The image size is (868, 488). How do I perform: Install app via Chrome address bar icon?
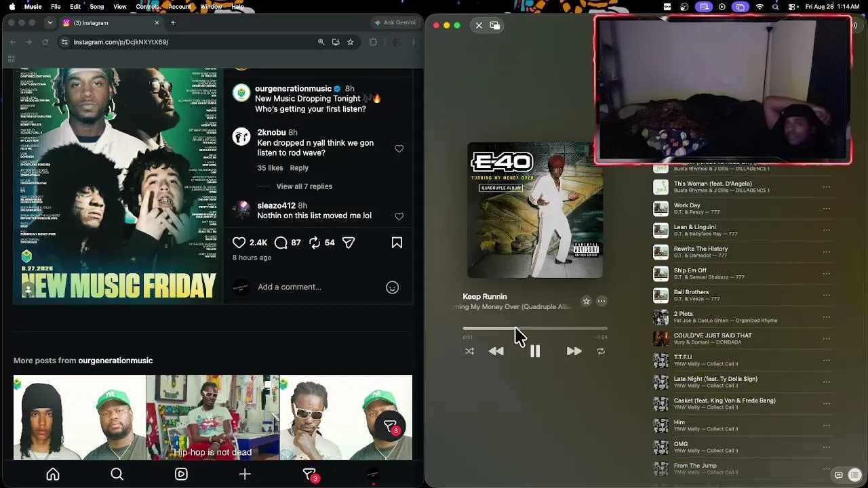pyautogui.click(x=336, y=42)
